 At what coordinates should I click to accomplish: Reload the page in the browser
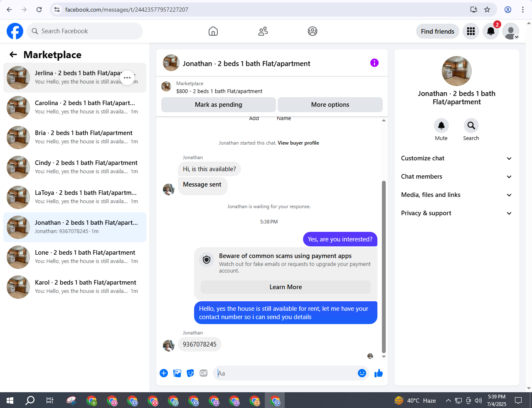point(39,10)
